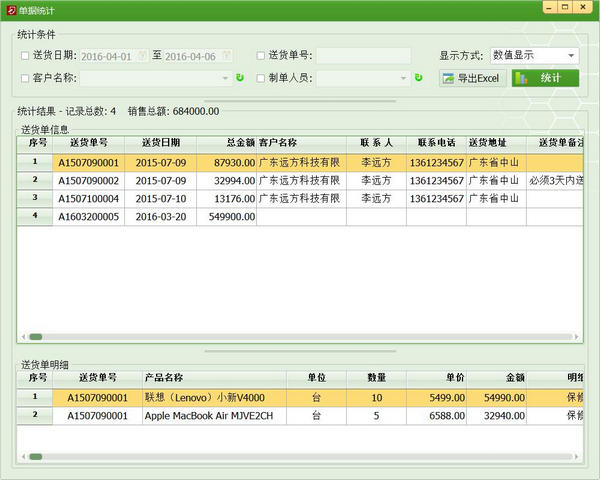Click the 单位 column header
This screenshot has height=480, width=600.
click(x=316, y=378)
